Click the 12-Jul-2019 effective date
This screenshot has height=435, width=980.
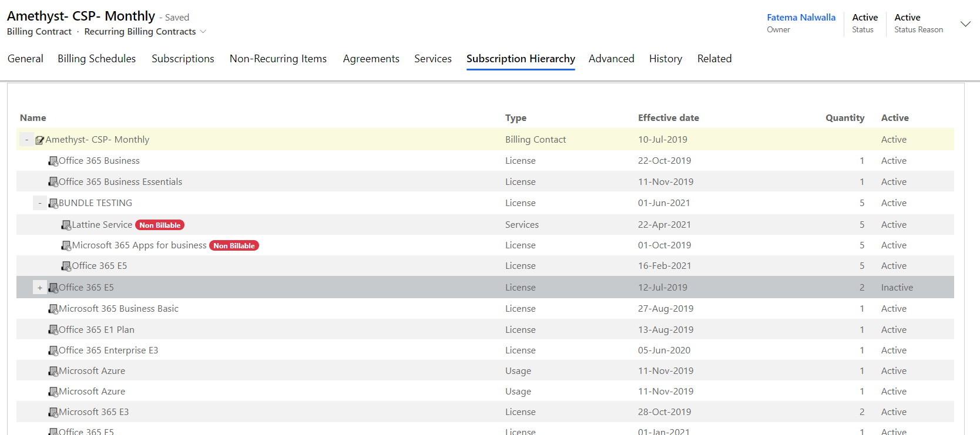(x=663, y=288)
